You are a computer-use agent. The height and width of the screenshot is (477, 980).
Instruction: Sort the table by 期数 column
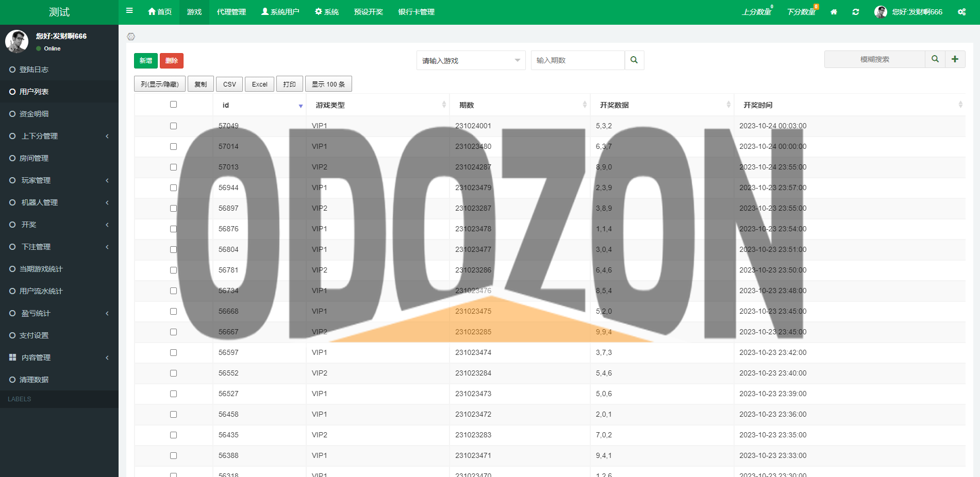[520, 105]
